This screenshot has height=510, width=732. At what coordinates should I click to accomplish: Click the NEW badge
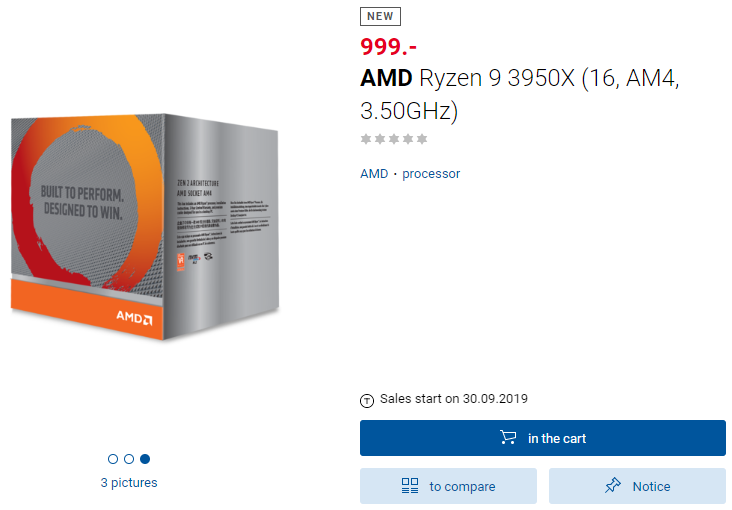pyautogui.click(x=380, y=16)
